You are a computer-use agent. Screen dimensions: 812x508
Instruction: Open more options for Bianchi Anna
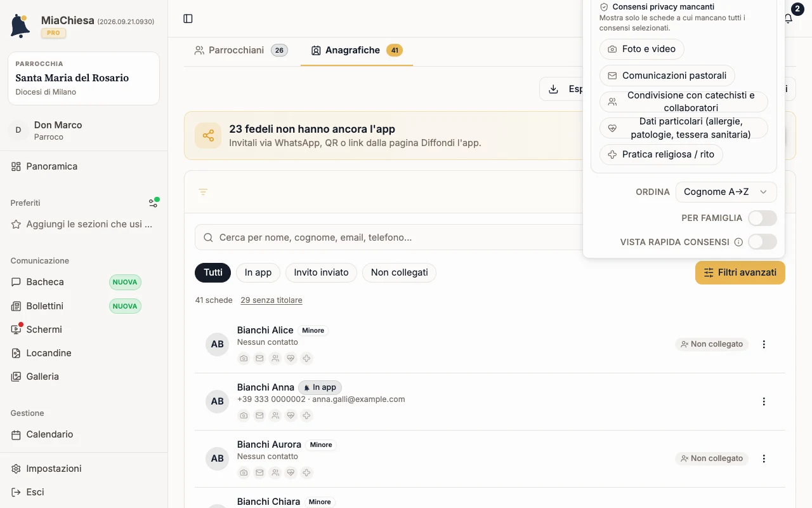pyautogui.click(x=764, y=401)
